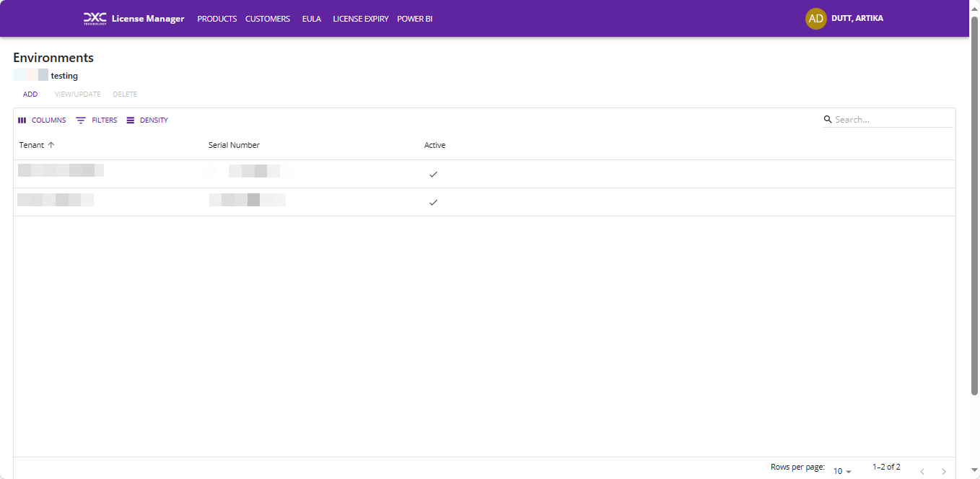Click Active checkmark in first row

pos(433,174)
